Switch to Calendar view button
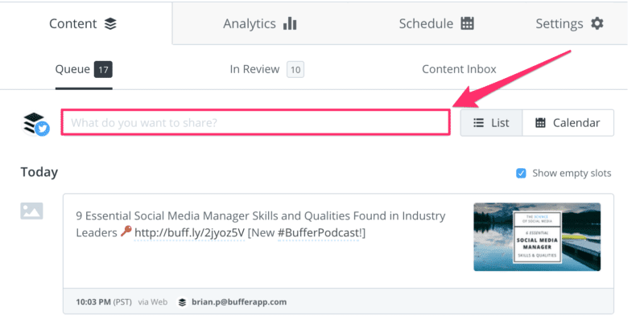644x324 pixels. [568, 123]
